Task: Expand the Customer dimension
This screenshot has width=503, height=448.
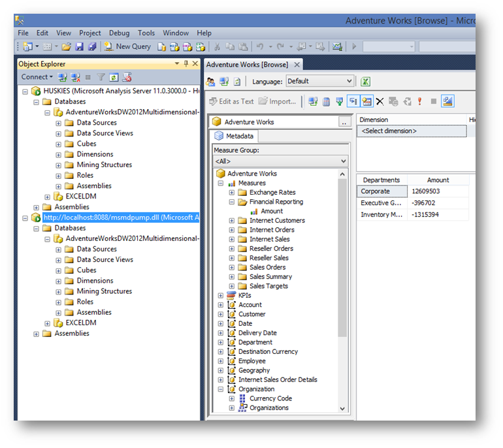Action: [221, 314]
